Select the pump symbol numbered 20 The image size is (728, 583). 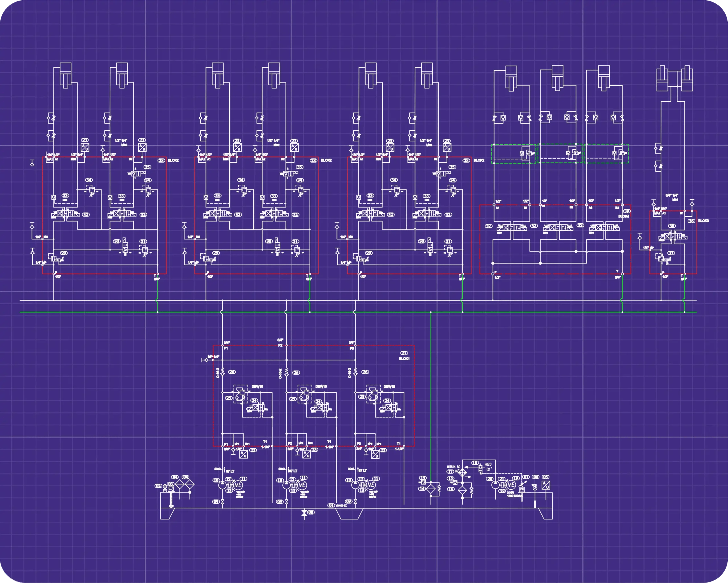tap(495, 485)
